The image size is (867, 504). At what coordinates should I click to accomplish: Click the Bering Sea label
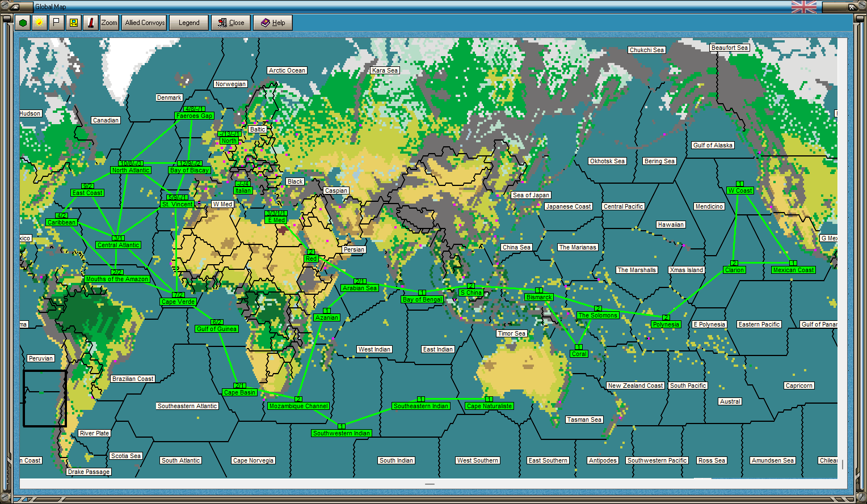click(659, 161)
